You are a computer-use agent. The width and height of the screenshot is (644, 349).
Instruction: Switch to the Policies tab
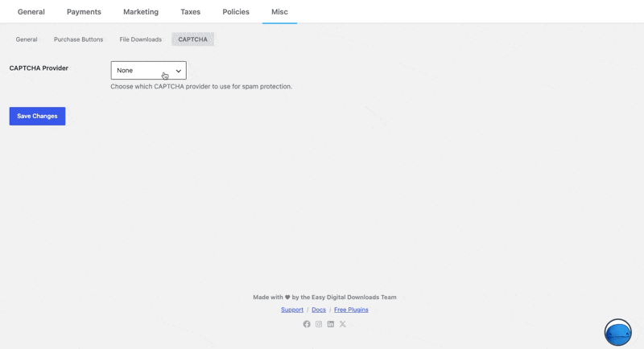pos(236,12)
